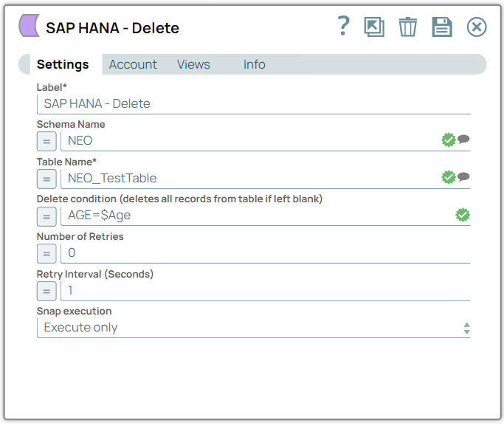Delete the snap with trash icon
This screenshot has width=504, height=426.
408,27
